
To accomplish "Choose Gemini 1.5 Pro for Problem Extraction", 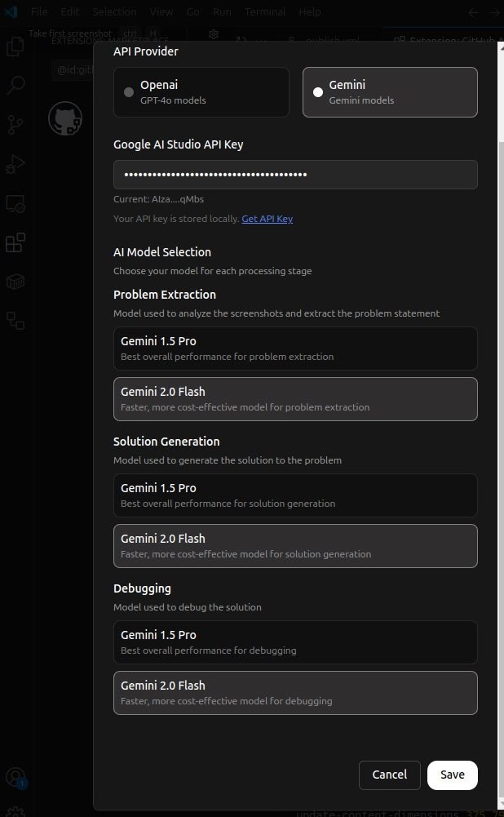I will (x=295, y=349).
